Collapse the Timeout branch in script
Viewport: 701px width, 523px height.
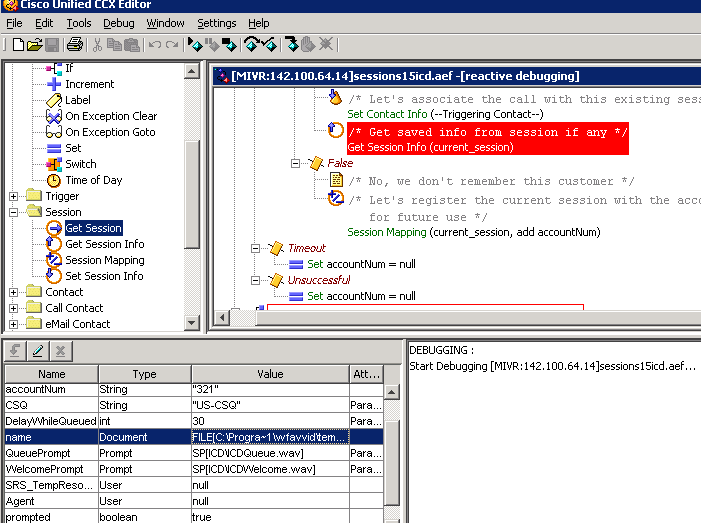click(255, 248)
